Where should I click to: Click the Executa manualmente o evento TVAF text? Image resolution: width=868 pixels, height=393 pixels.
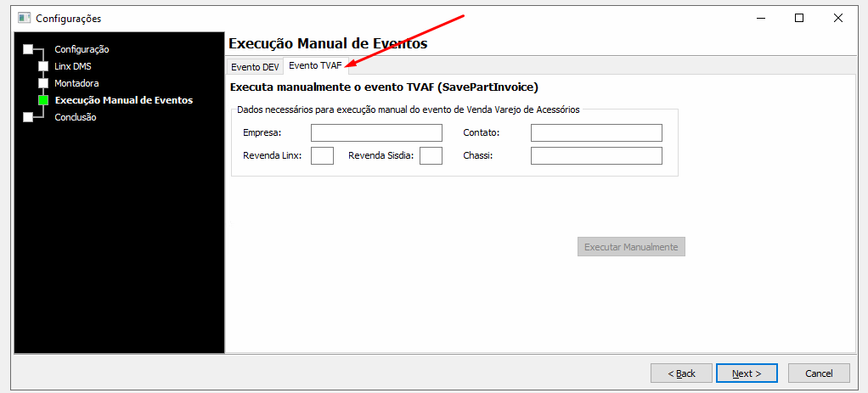384,87
